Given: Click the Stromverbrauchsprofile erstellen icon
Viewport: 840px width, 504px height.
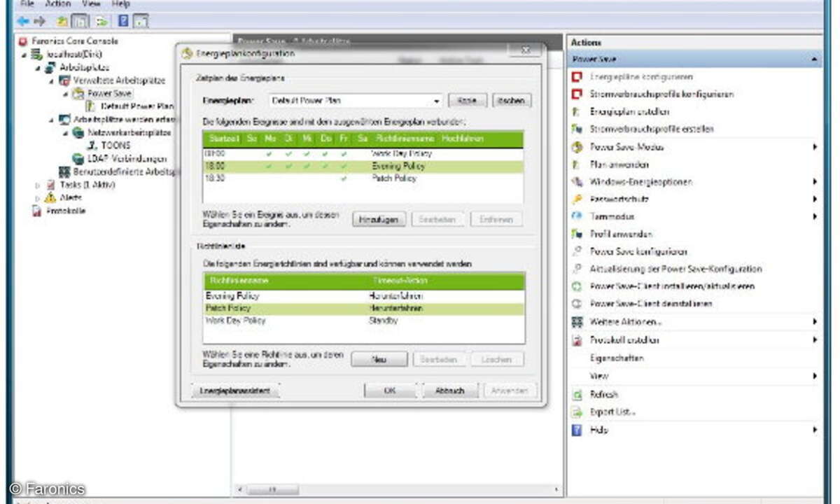Looking at the screenshot, I should pos(577,129).
